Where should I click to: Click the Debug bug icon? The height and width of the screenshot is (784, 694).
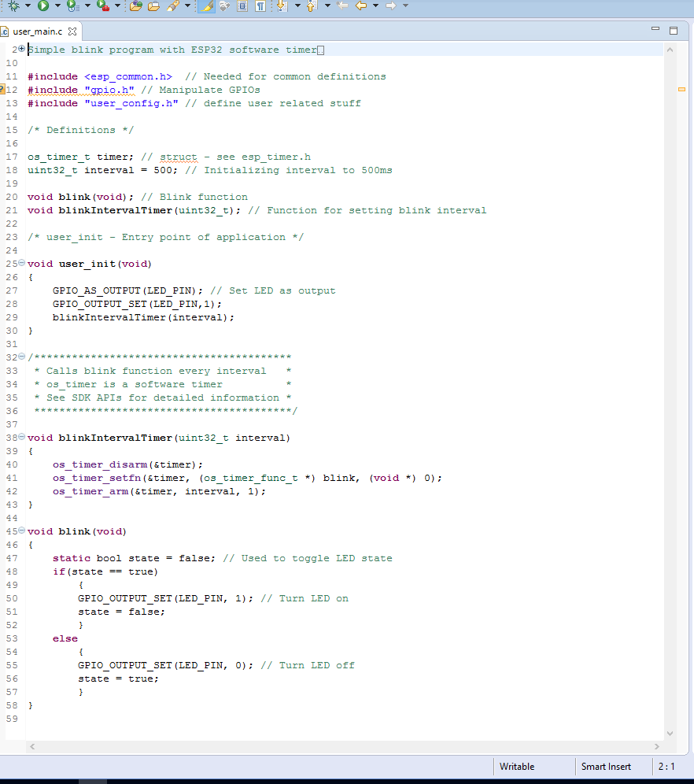click(x=13, y=6)
